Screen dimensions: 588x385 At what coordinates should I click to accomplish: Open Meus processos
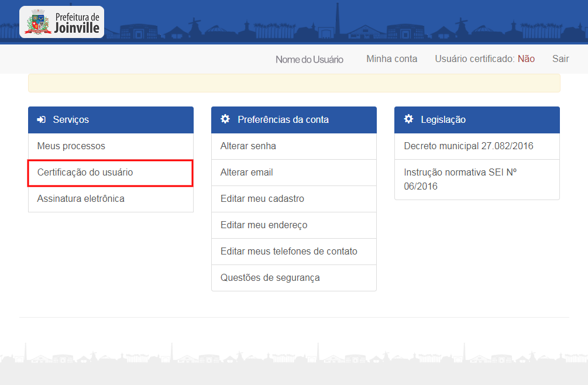coord(111,146)
